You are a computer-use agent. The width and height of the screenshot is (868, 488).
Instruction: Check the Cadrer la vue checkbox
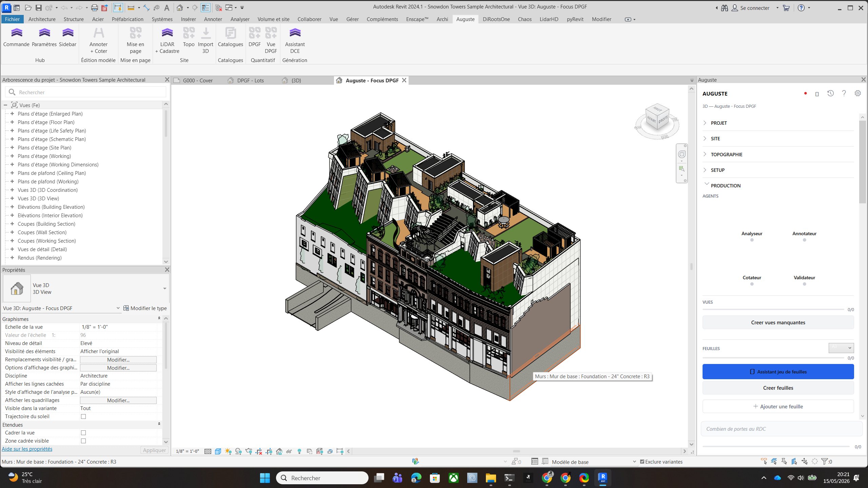click(83, 433)
